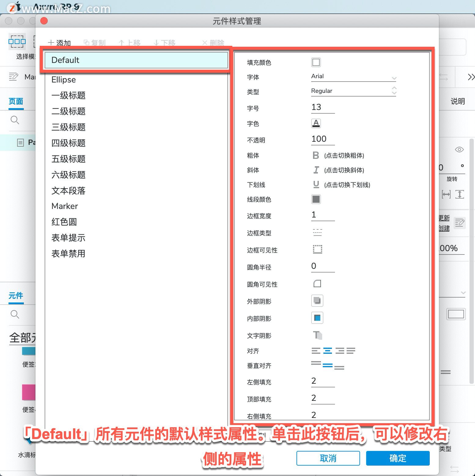Select the 五级标题 style
475x476 pixels.
pyautogui.click(x=136, y=159)
